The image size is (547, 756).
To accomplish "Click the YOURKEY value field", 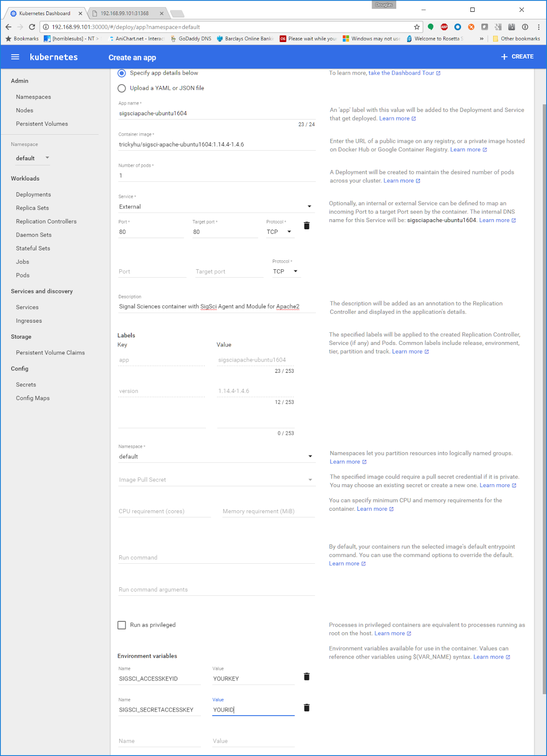I will [253, 679].
